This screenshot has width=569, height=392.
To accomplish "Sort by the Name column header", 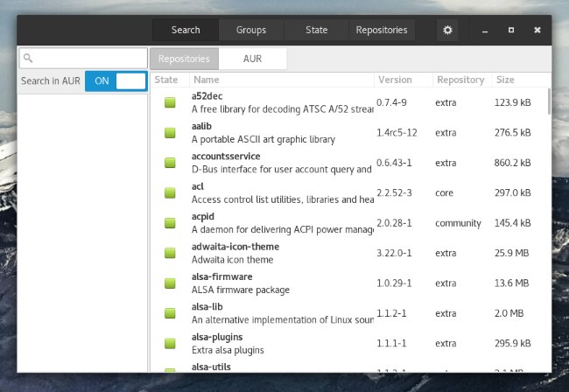I will point(282,80).
